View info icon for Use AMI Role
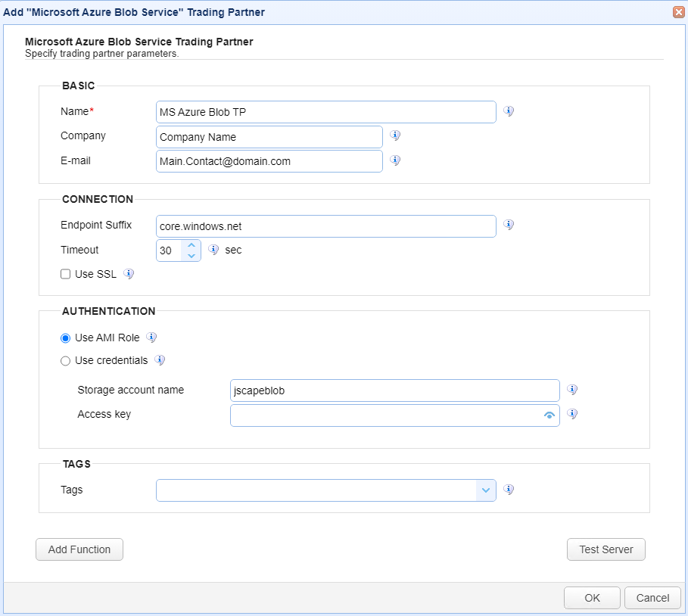 (151, 338)
